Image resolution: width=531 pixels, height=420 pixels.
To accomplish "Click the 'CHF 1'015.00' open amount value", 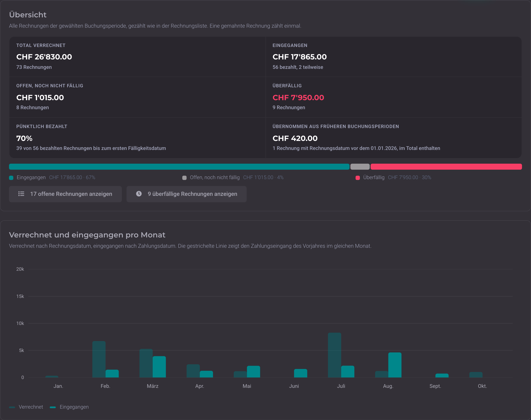I will pos(40,98).
